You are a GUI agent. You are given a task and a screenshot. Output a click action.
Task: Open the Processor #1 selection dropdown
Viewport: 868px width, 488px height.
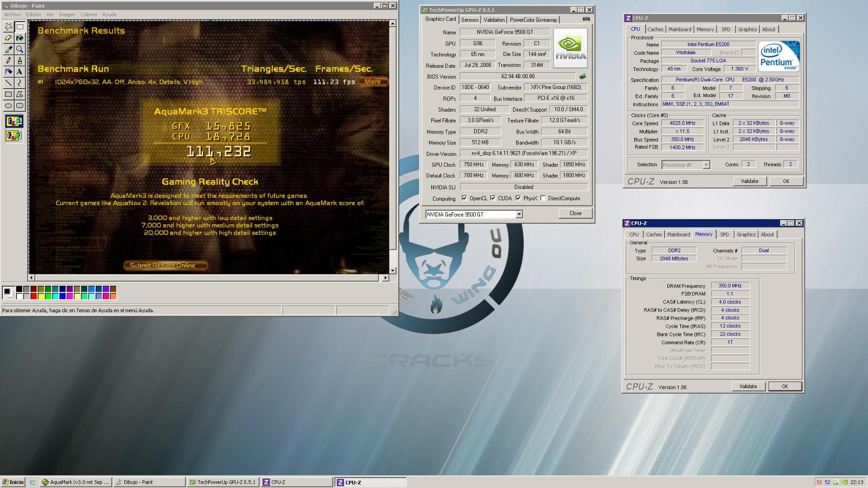click(706, 164)
